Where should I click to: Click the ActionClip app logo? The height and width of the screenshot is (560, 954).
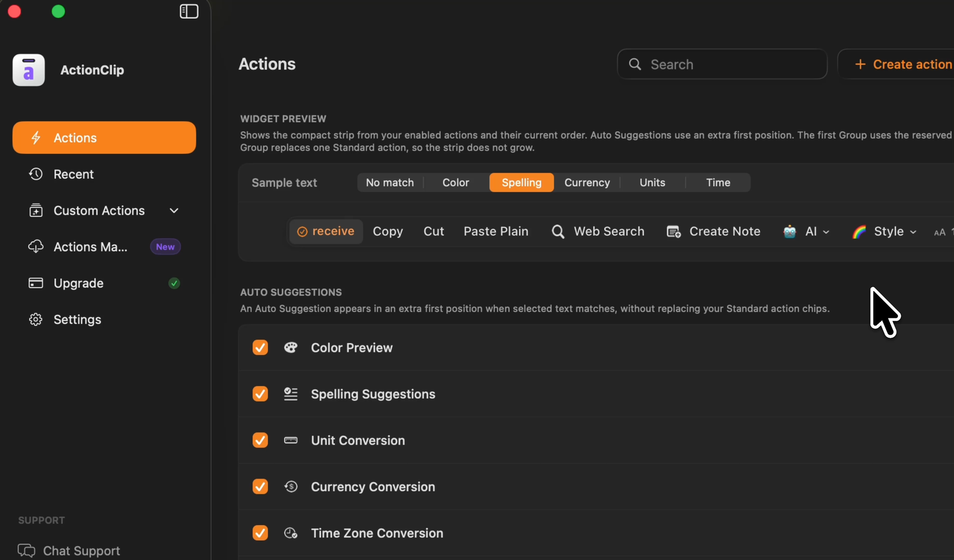click(29, 70)
